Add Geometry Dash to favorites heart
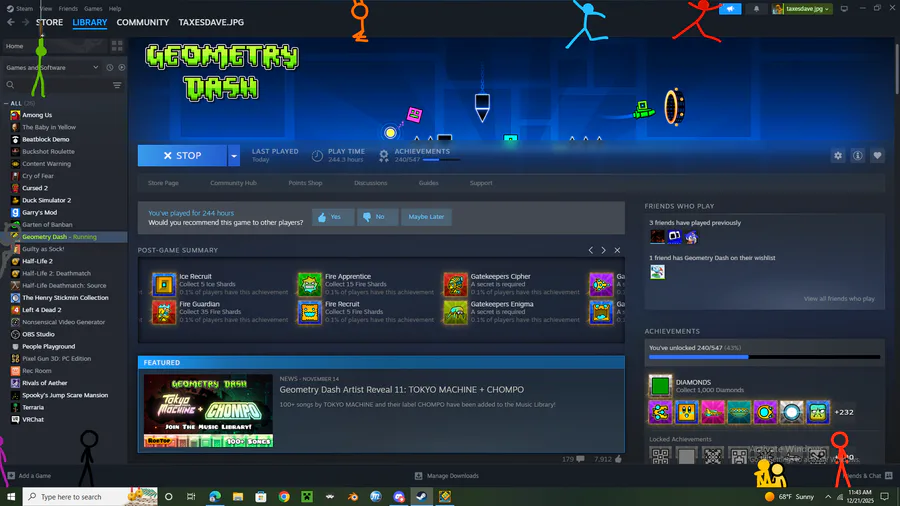Screen dimensions: 900x506 pyautogui.click(x=877, y=155)
